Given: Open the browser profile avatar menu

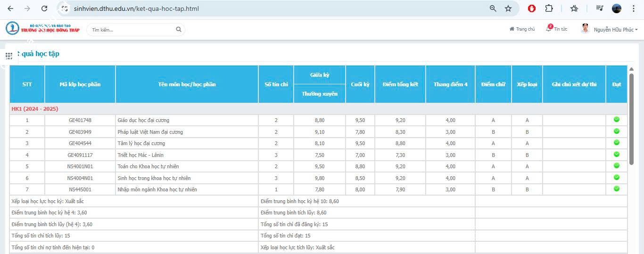Looking at the screenshot, I should [617, 8].
